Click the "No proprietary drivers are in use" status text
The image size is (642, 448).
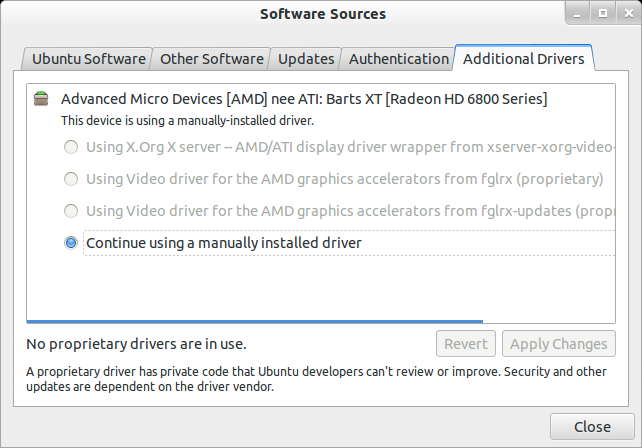point(136,345)
